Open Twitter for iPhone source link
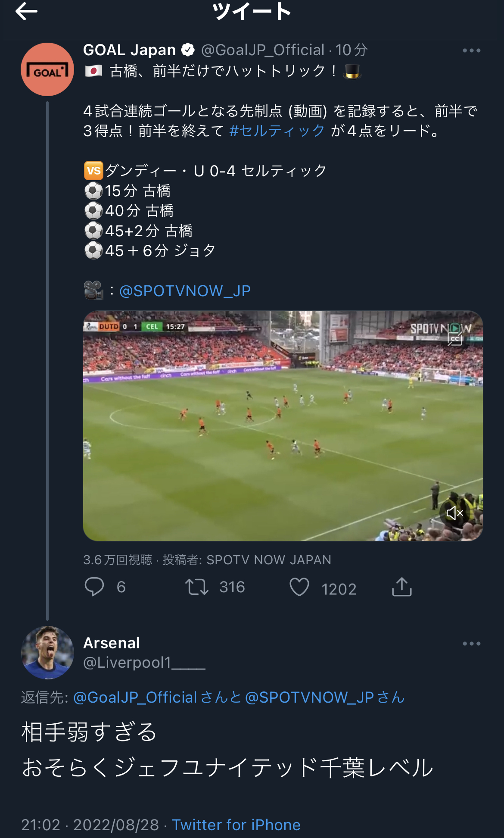Image resolution: width=504 pixels, height=838 pixels. tap(236, 825)
